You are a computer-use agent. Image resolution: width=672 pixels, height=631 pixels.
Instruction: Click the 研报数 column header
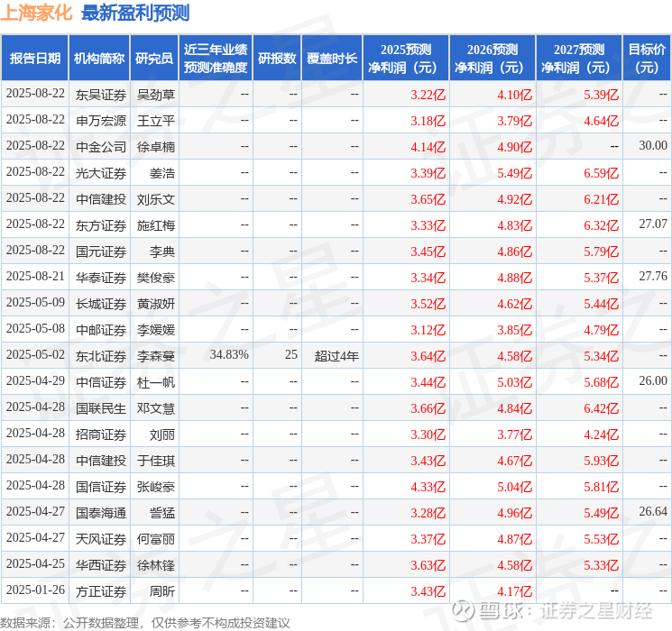tap(277, 59)
